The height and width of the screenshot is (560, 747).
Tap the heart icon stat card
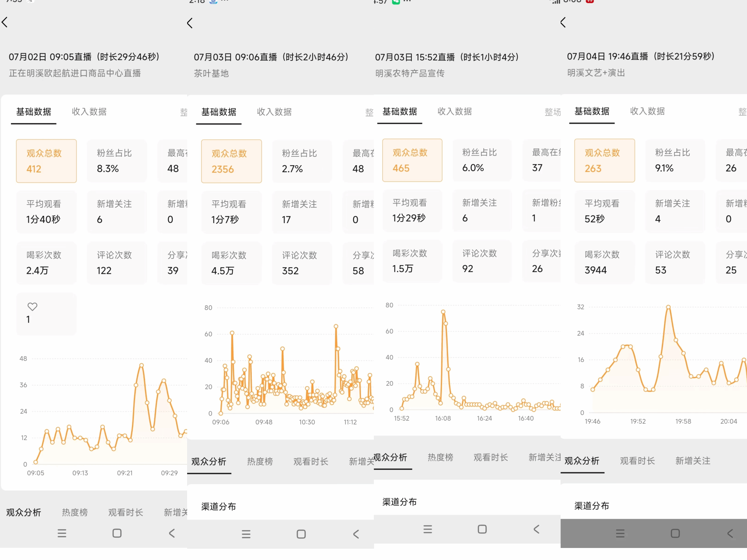coord(46,314)
